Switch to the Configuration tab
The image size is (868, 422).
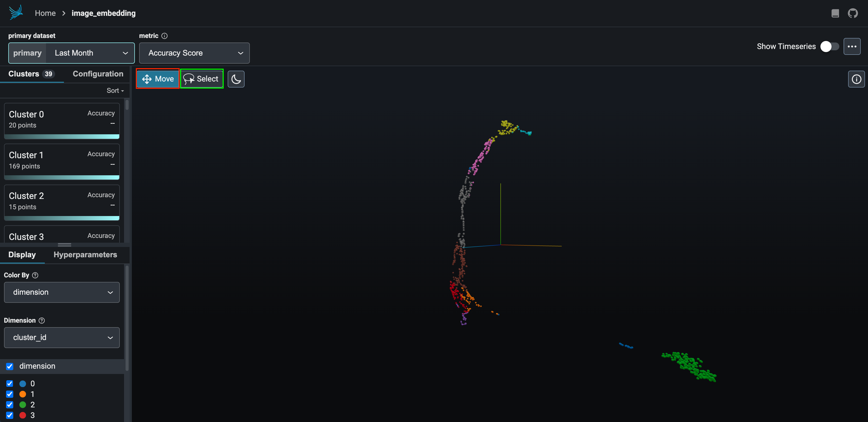tap(98, 74)
